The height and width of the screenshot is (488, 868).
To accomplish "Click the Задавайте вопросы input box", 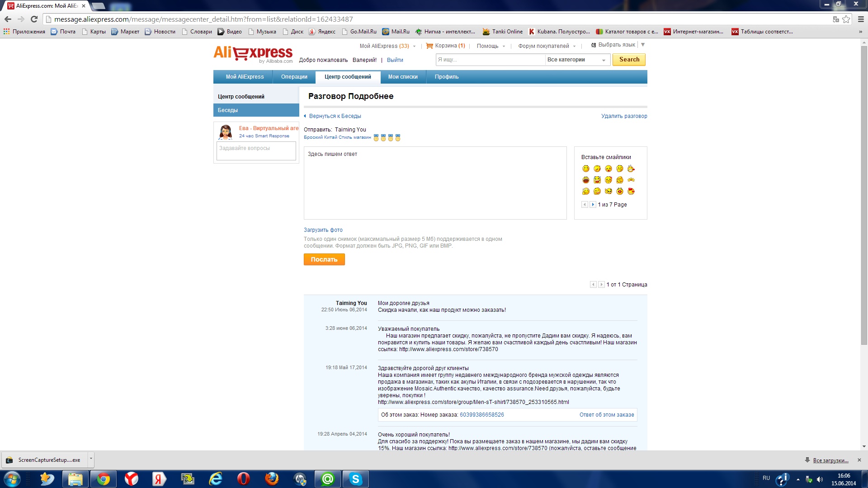I will [x=256, y=151].
